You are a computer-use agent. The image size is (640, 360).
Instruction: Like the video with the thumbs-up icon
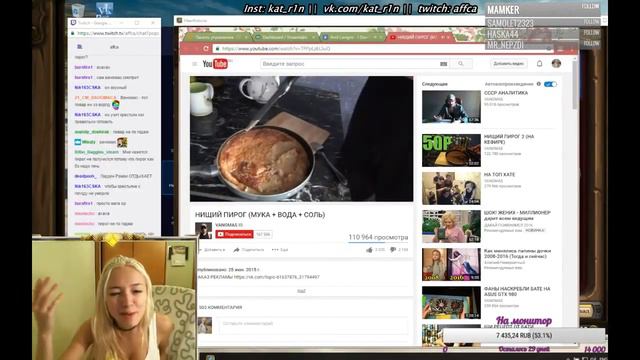pyautogui.click(x=369, y=249)
